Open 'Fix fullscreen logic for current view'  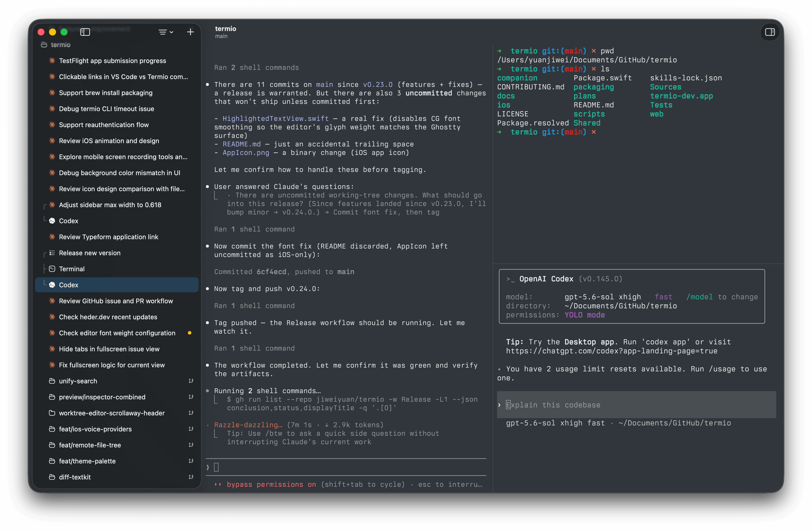(117, 365)
